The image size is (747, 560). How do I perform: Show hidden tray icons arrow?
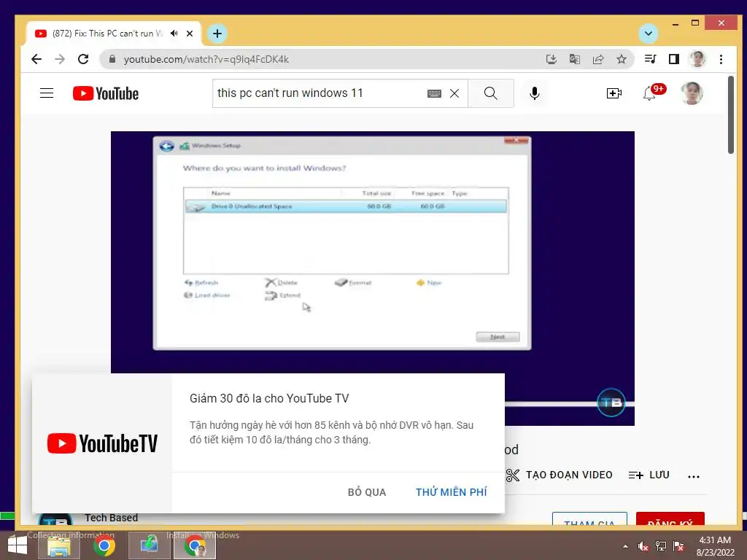pos(625,546)
